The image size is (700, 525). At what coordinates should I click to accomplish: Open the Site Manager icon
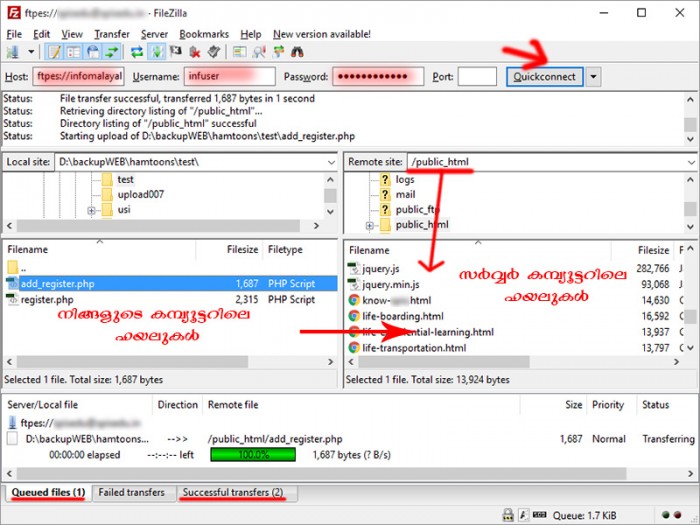[x=12, y=52]
